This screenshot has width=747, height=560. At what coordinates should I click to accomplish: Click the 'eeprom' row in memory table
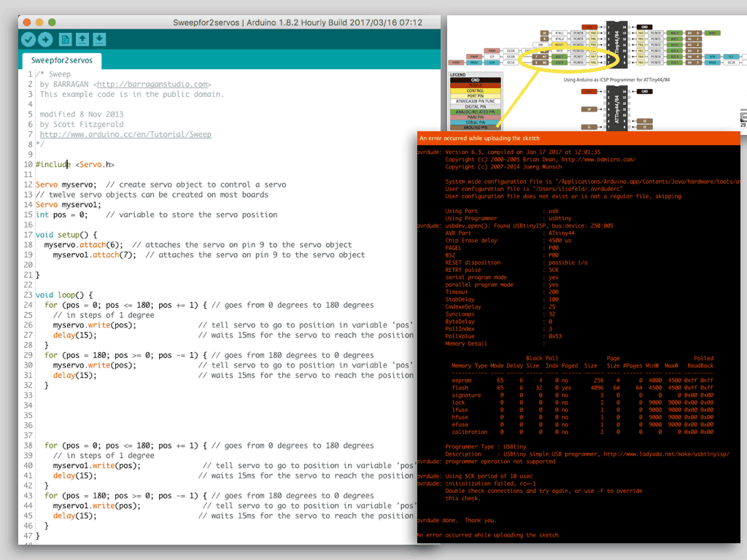(x=582, y=381)
